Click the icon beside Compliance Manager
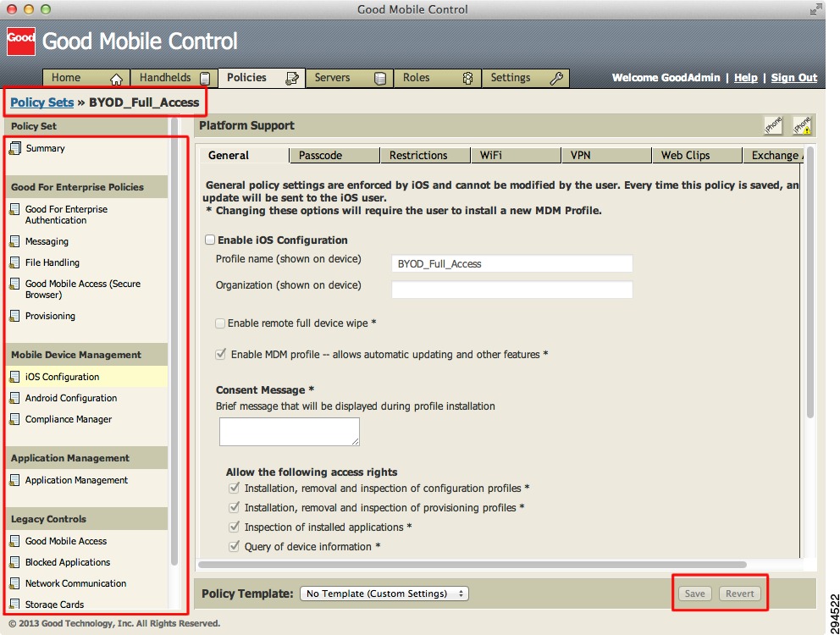 (15, 420)
